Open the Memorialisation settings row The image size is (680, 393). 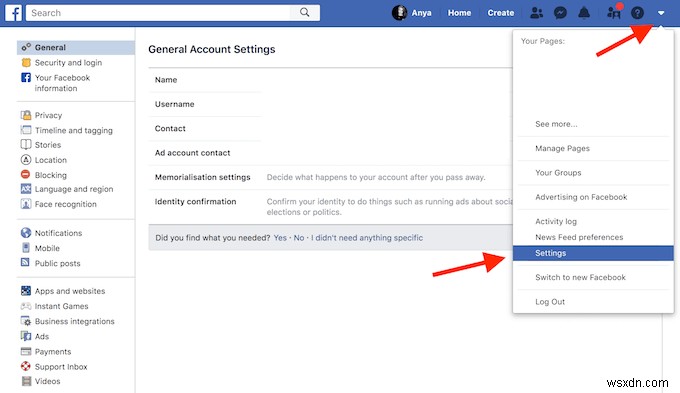point(330,177)
